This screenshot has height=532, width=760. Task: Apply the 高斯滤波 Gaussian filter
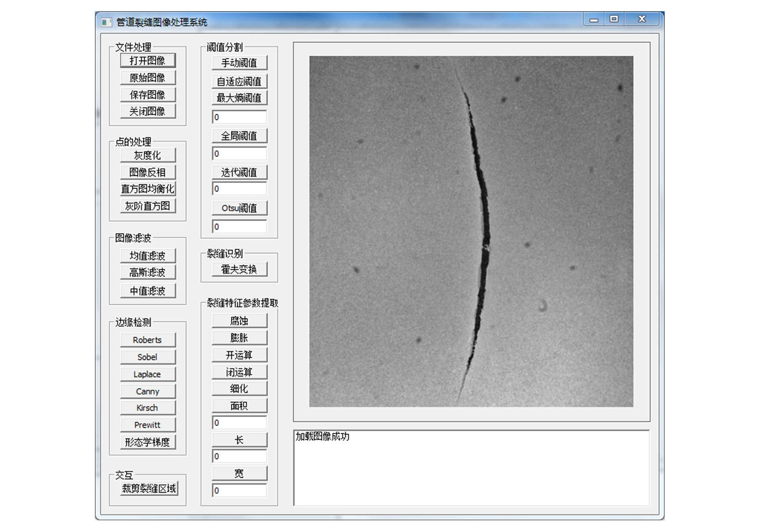tap(148, 273)
